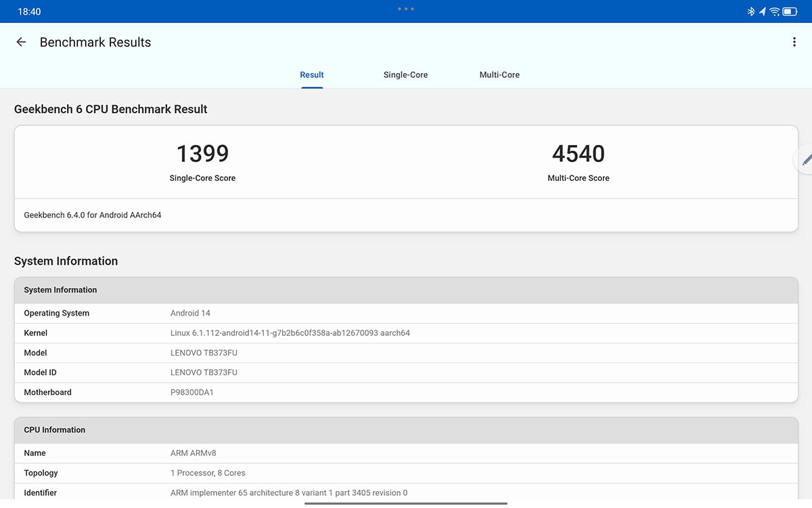
Task: Tap the pencil edit button on the score card
Action: point(806,160)
